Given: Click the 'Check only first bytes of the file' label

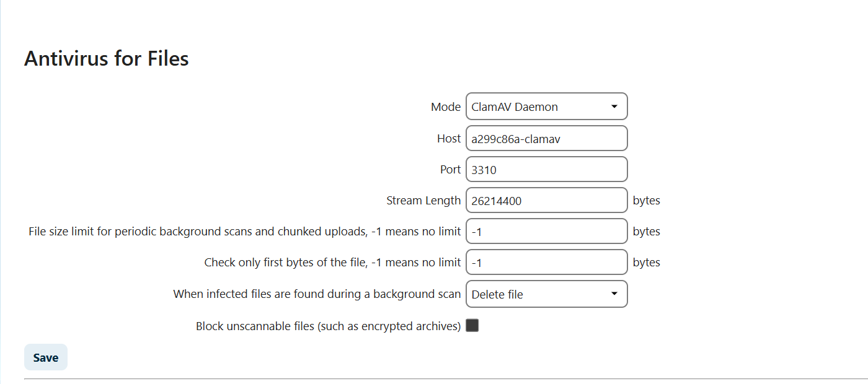Looking at the screenshot, I should point(332,263).
